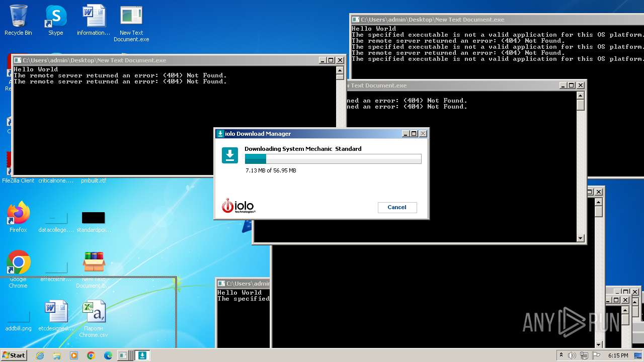Launch Chrome from the taskbar
Image resolution: width=644 pixels, height=362 pixels.
coord(91,355)
